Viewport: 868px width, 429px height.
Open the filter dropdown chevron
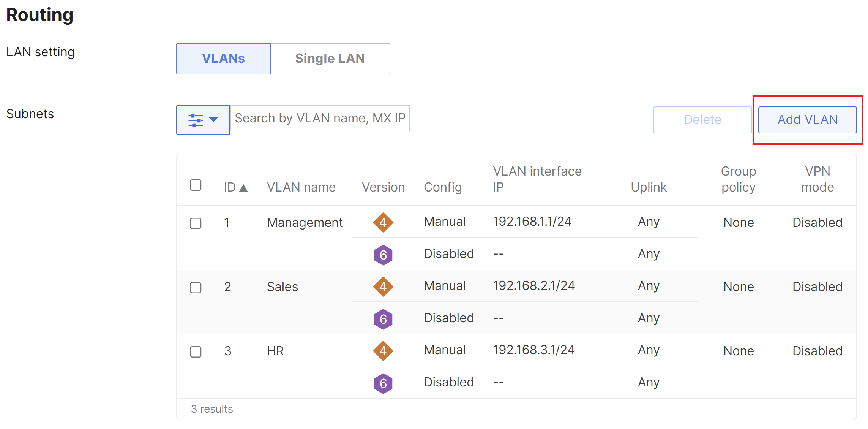[x=213, y=120]
